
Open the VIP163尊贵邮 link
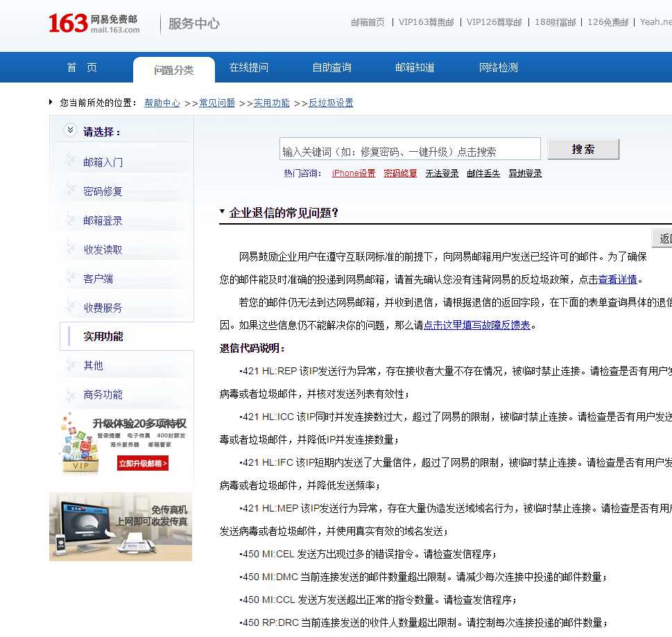[x=426, y=22]
